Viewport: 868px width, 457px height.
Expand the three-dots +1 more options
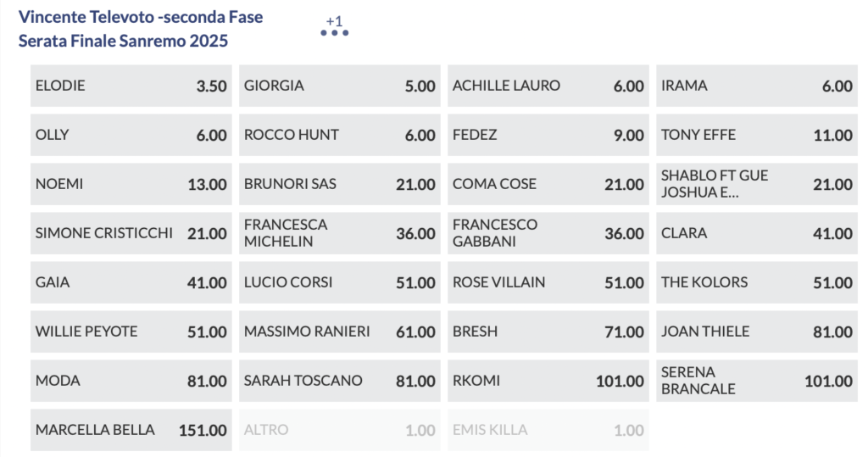pos(335,31)
